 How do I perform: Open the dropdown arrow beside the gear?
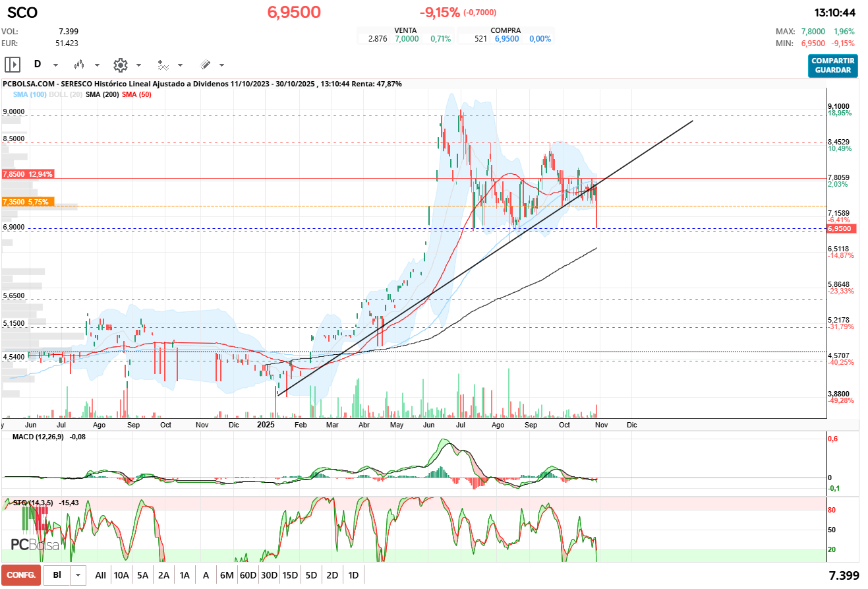pyautogui.click(x=138, y=65)
